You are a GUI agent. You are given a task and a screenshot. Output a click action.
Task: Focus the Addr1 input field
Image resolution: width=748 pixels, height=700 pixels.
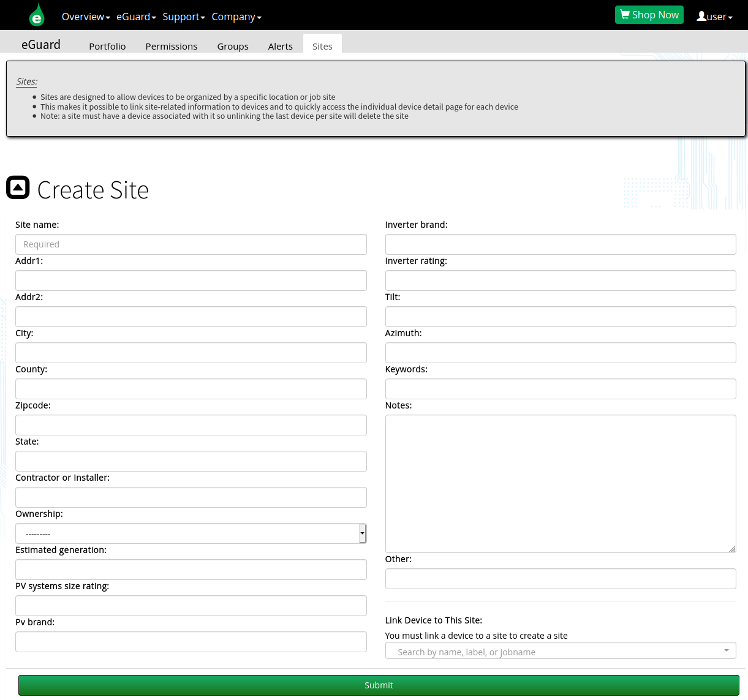point(191,280)
